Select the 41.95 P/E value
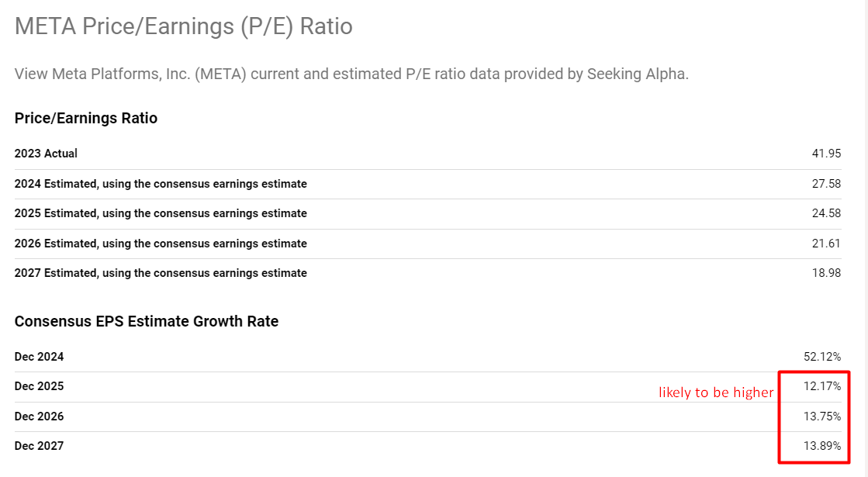This screenshot has width=868, height=477. tap(826, 154)
